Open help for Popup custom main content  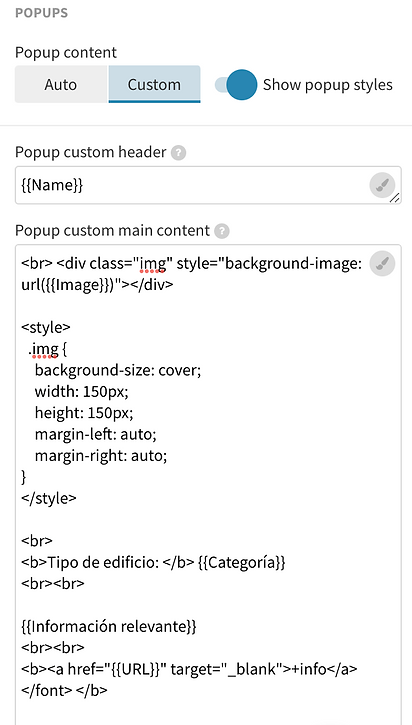(222, 231)
